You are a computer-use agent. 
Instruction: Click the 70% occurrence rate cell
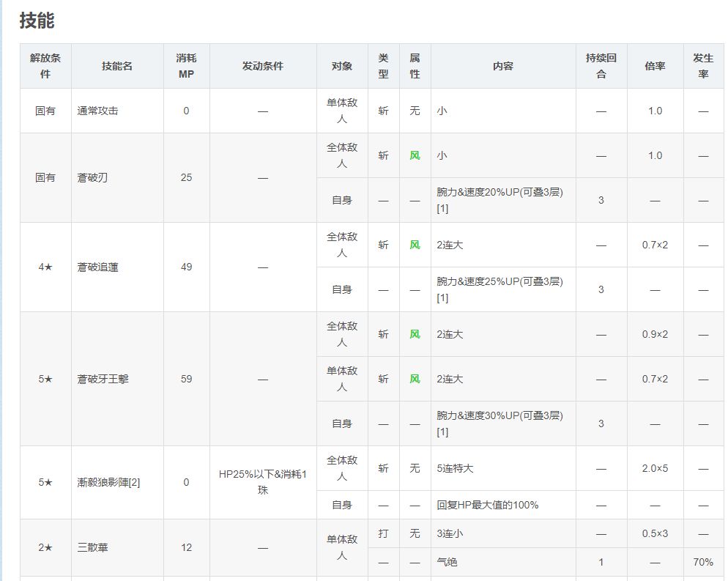703,562
